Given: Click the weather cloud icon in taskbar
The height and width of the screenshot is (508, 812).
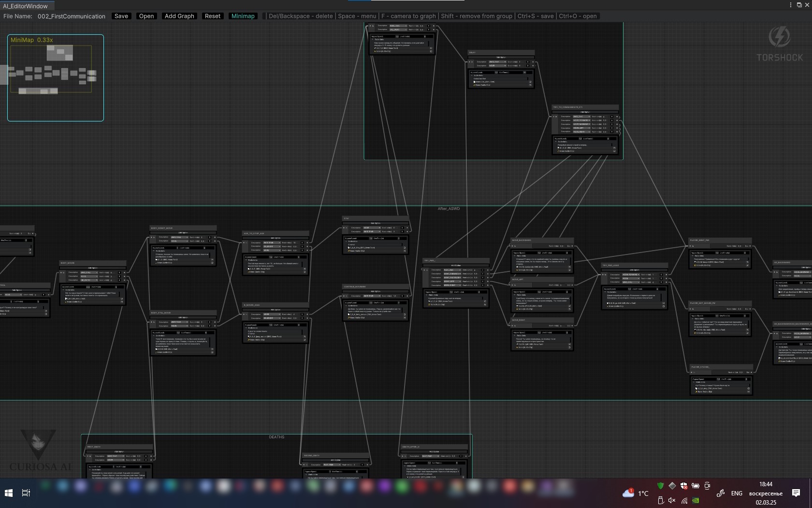Looking at the screenshot, I should [x=628, y=493].
